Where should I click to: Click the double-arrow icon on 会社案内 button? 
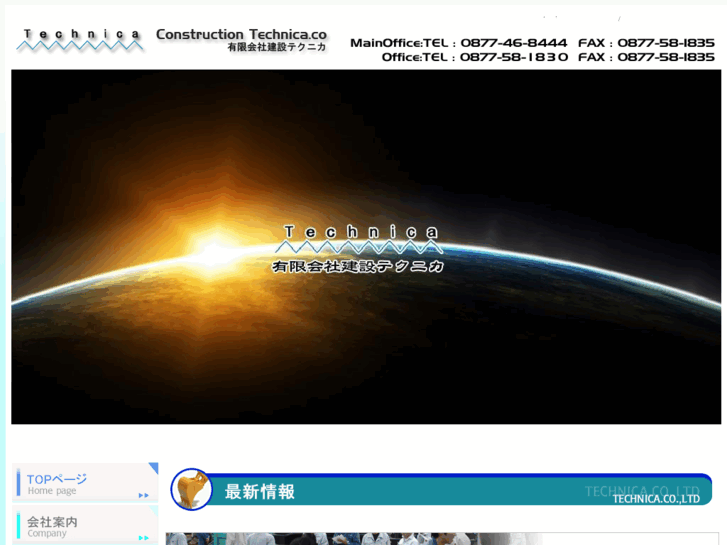[144, 538]
